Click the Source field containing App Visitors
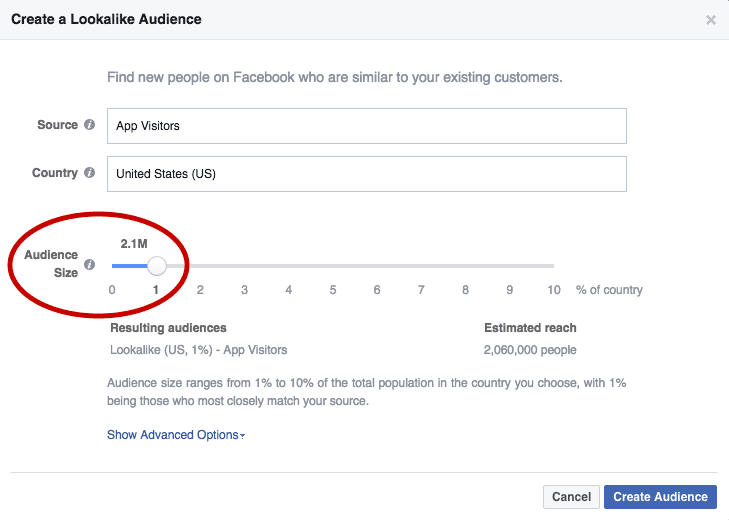 click(x=367, y=126)
